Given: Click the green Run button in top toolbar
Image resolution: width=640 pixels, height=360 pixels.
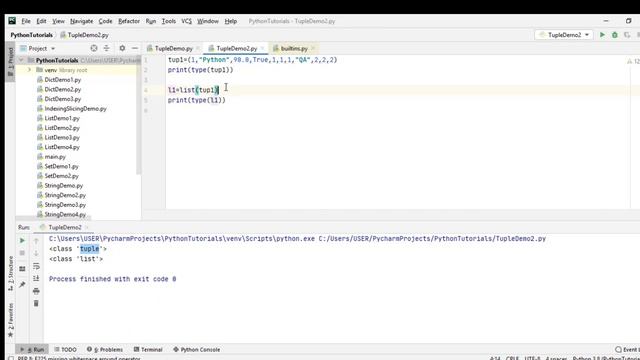Looking at the screenshot, I should [602, 35].
